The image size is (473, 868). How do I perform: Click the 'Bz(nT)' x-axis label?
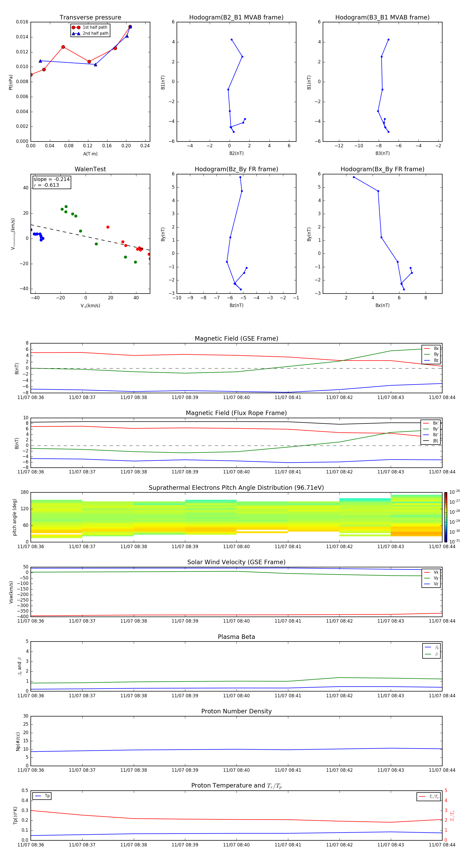coord(236,305)
